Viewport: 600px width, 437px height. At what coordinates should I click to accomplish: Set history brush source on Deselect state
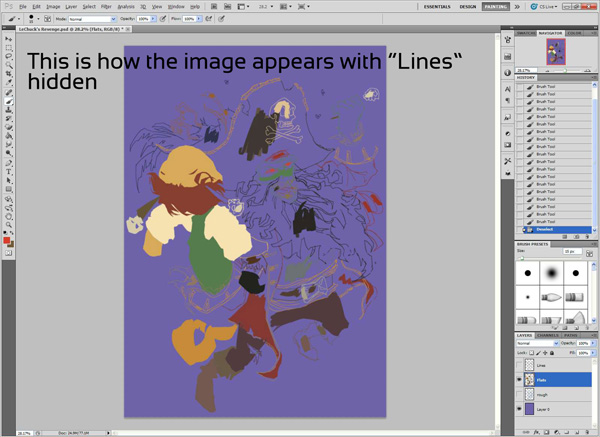point(519,230)
